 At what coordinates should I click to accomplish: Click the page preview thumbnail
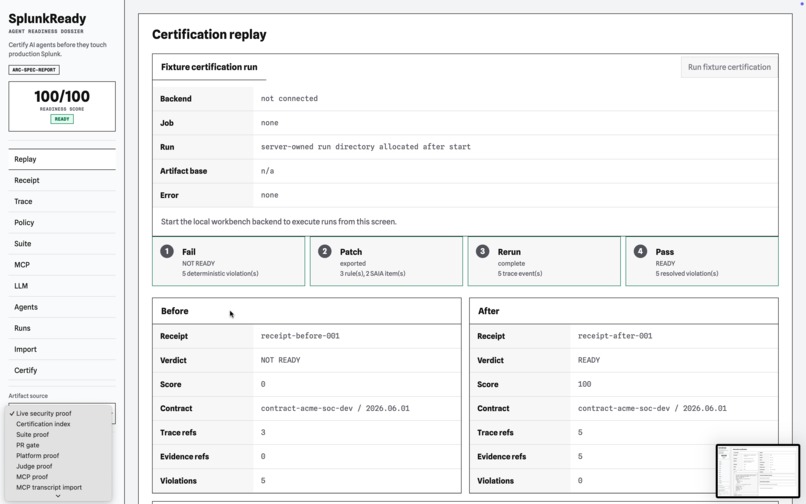pos(758,471)
